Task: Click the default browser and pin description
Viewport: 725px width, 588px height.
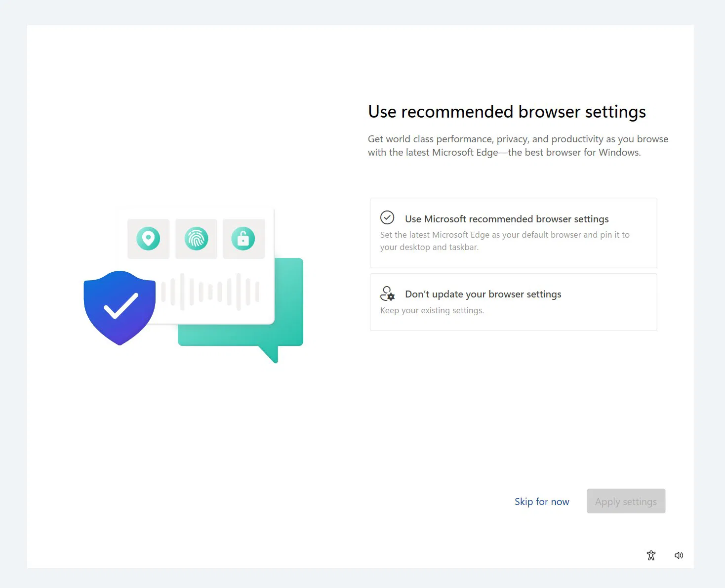Action: click(504, 241)
